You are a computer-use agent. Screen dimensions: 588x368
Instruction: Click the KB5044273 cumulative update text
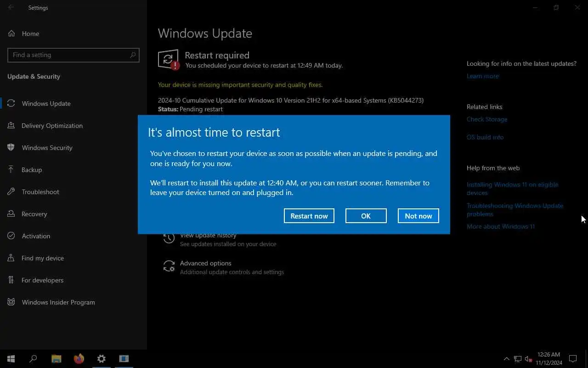click(x=291, y=100)
